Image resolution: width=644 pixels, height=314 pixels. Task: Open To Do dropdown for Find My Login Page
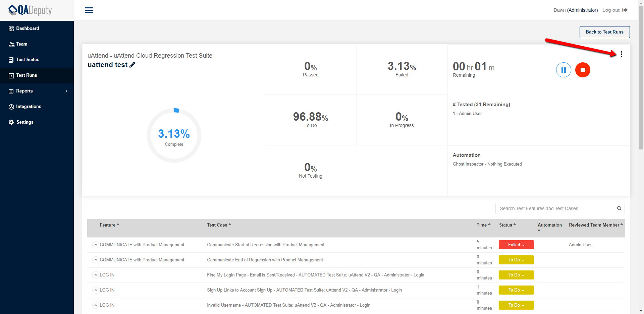pyautogui.click(x=516, y=275)
